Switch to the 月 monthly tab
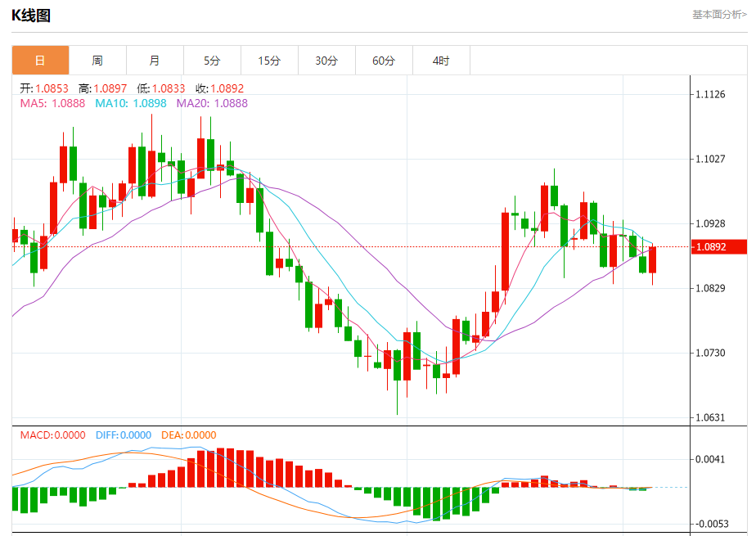 click(155, 61)
